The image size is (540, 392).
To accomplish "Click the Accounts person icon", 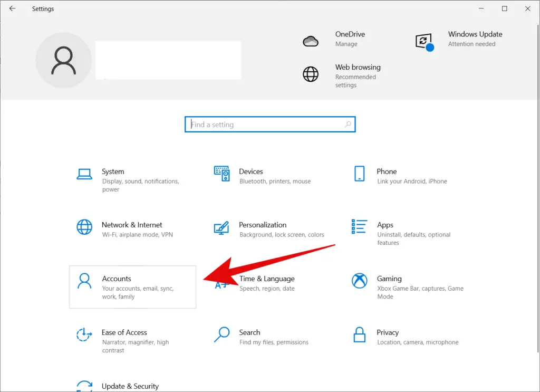I will 84,281.
